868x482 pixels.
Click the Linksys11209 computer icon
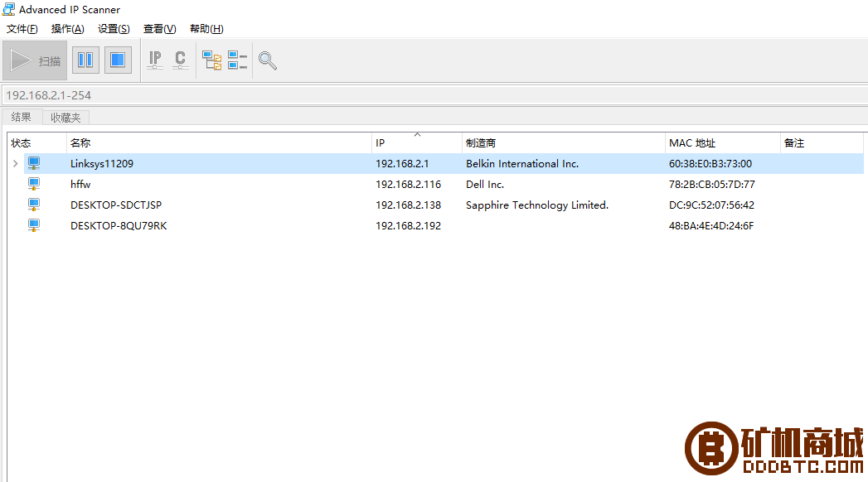pos(34,164)
